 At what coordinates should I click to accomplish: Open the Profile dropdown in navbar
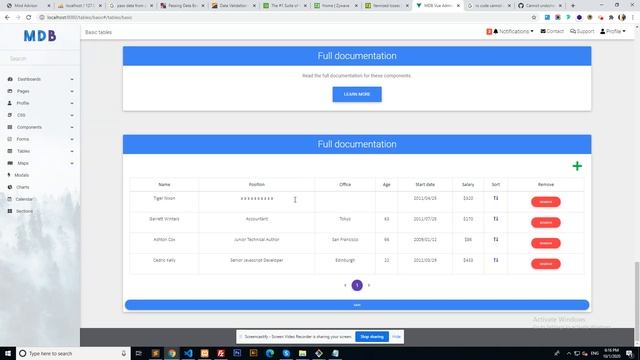pos(613,31)
